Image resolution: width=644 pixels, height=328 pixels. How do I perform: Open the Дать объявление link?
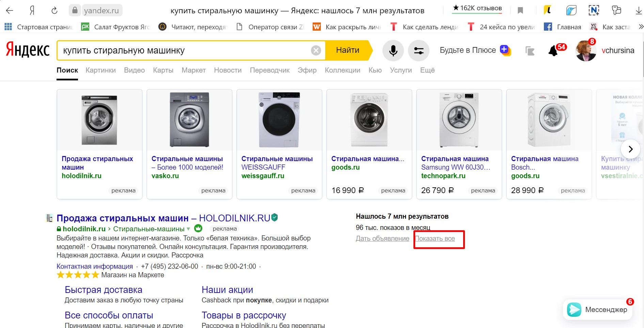point(382,238)
